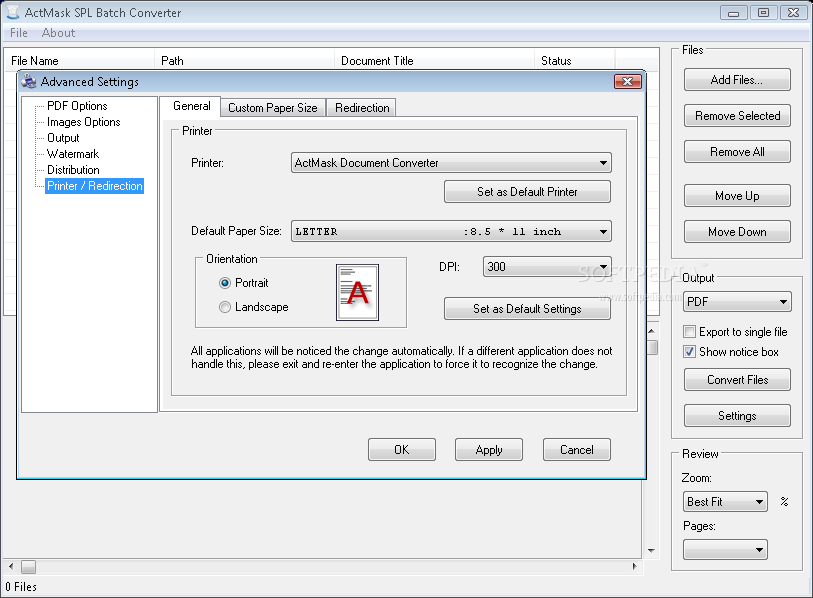Click horizontal scrollbar right arrow

coord(635,567)
